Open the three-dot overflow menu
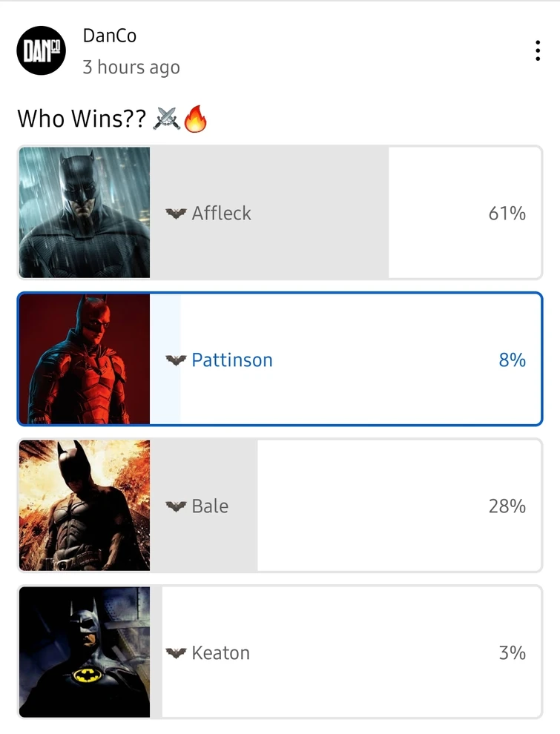This screenshot has height=734, width=560. 538,50
